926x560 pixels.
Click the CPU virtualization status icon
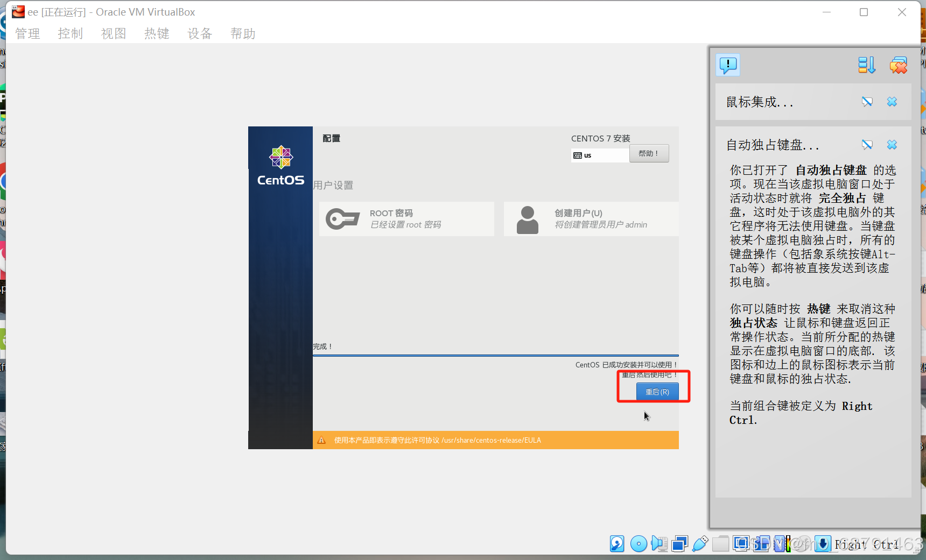(781, 544)
